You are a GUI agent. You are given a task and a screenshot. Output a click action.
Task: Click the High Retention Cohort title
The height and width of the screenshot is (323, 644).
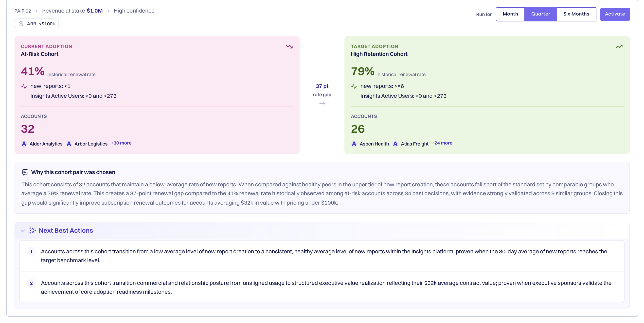tap(379, 54)
